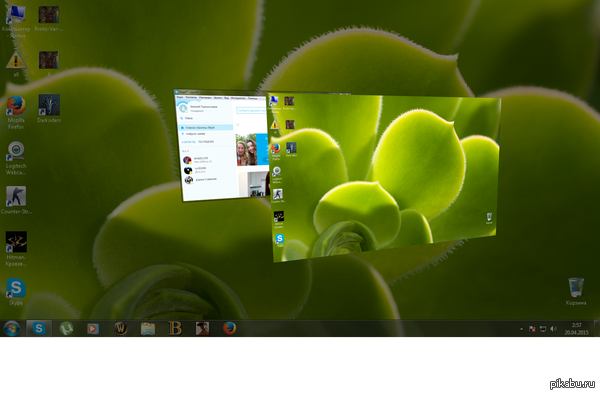600x395 pixels.
Task: Click the gold letter B taskbar icon
Action: 175,328
